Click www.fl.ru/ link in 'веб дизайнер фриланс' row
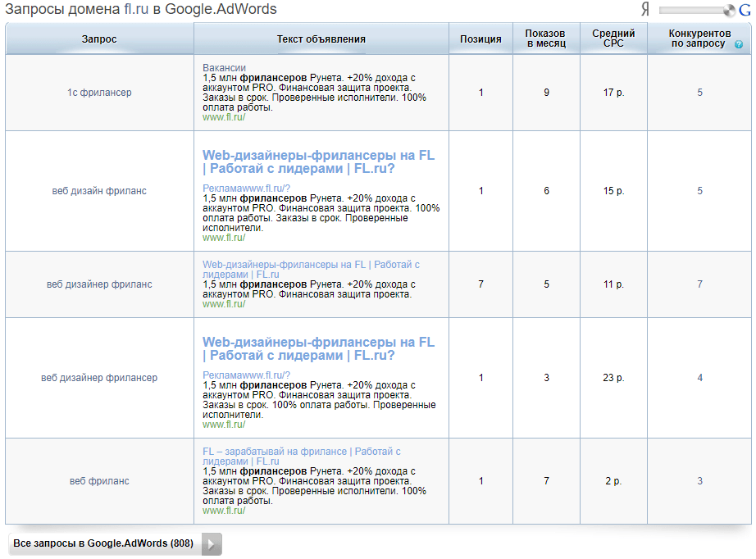The height and width of the screenshot is (559, 756). (224, 304)
